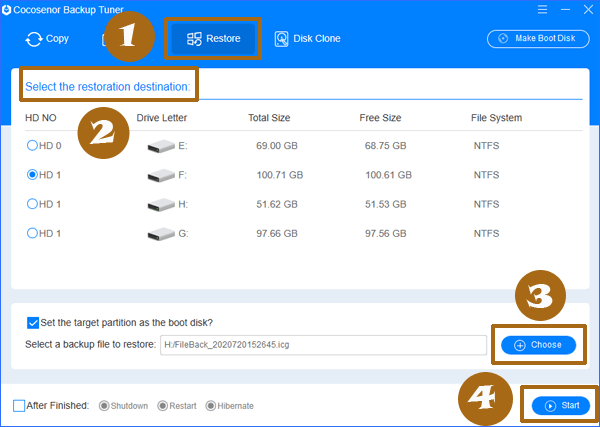Select HD 1 radio button for F: drive

(32, 175)
